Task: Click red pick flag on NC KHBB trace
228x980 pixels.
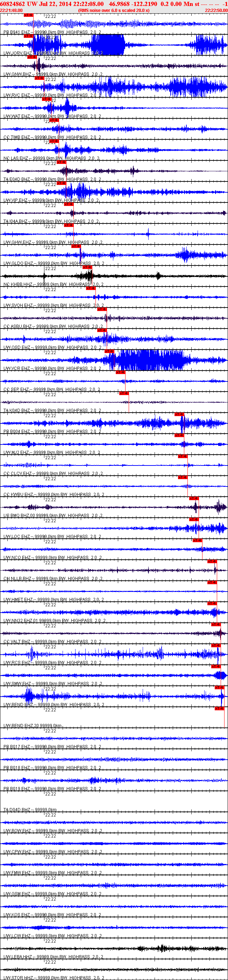Action: 87,268
